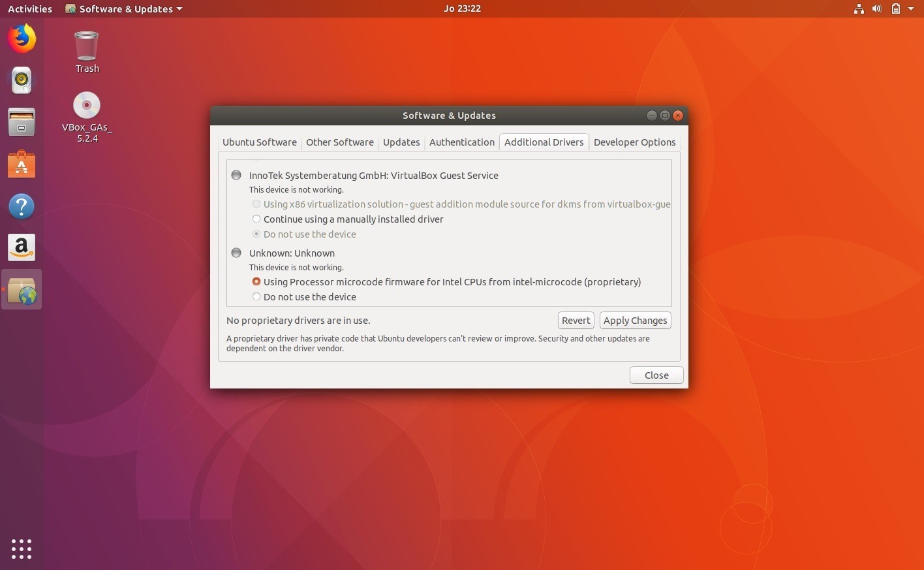Image resolution: width=924 pixels, height=570 pixels.
Task: Open Ubuntu Software from the dock
Action: pyautogui.click(x=22, y=164)
